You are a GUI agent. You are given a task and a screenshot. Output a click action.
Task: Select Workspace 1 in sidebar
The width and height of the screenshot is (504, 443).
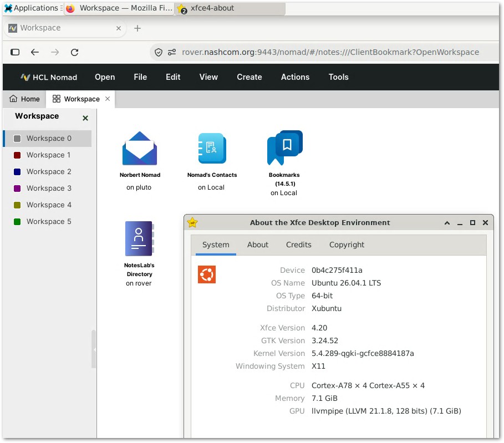47,155
